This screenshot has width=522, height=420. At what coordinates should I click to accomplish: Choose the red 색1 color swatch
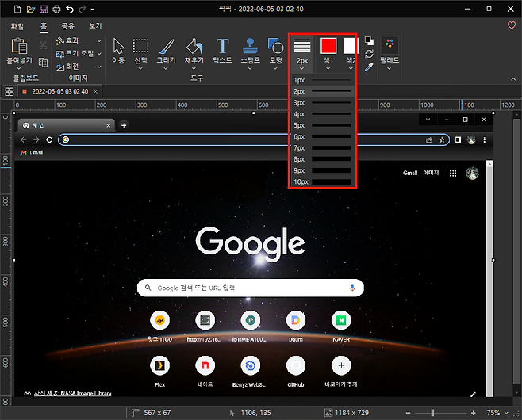(x=328, y=46)
